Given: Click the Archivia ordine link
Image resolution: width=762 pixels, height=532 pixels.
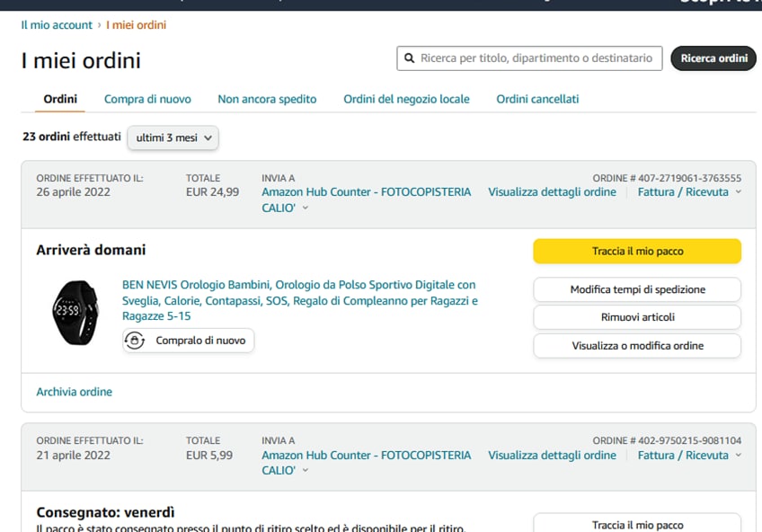Looking at the screenshot, I should [75, 392].
